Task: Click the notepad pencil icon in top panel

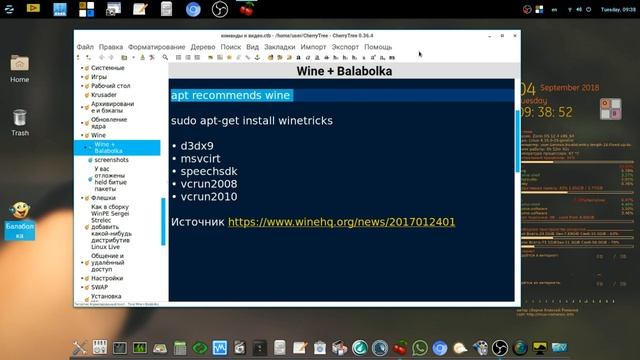Action: tap(140, 9)
